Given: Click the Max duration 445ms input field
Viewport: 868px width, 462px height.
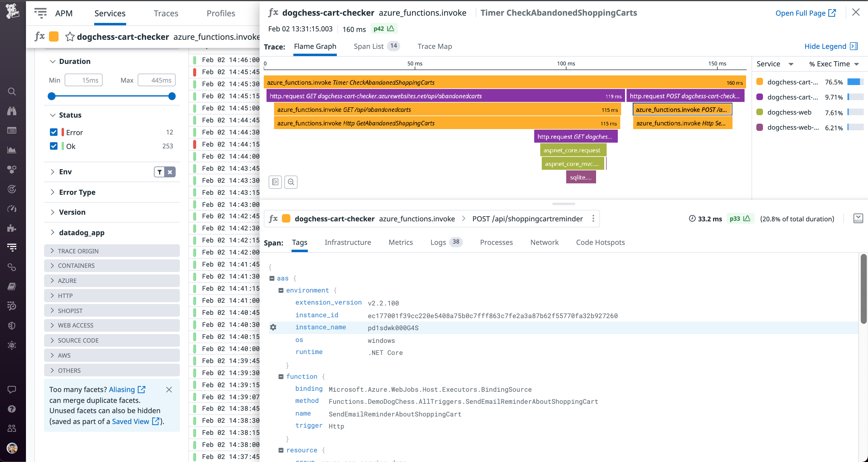Looking at the screenshot, I should point(157,80).
